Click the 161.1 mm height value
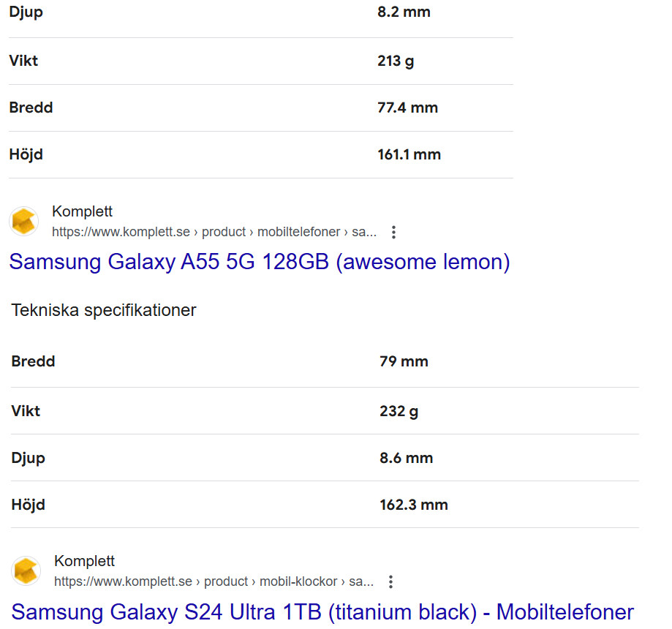 tap(409, 154)
